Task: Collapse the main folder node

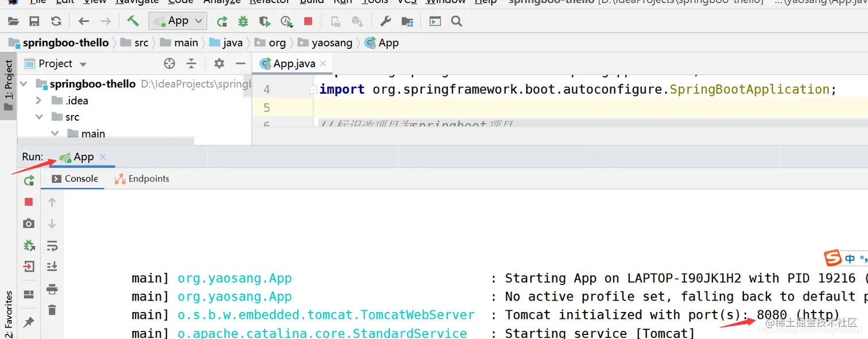Action: (x=55, y=133)
